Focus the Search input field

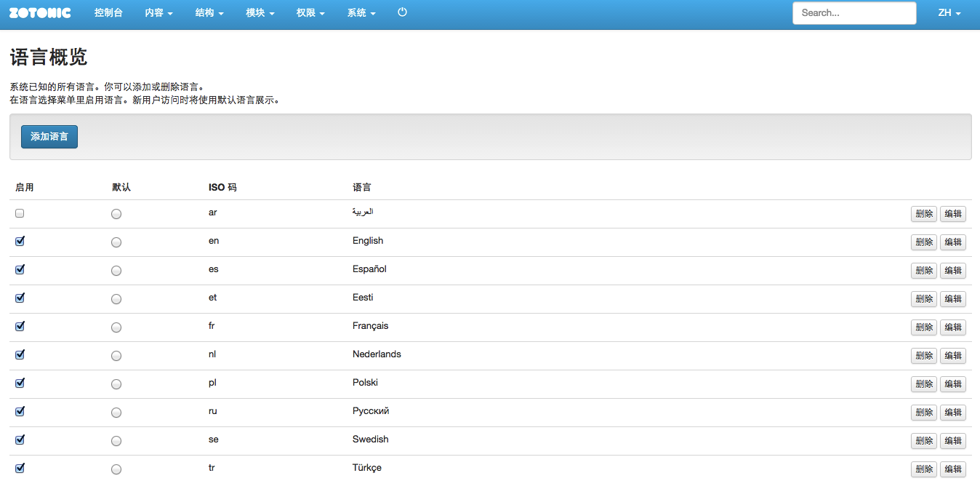[x=854, y=13]
